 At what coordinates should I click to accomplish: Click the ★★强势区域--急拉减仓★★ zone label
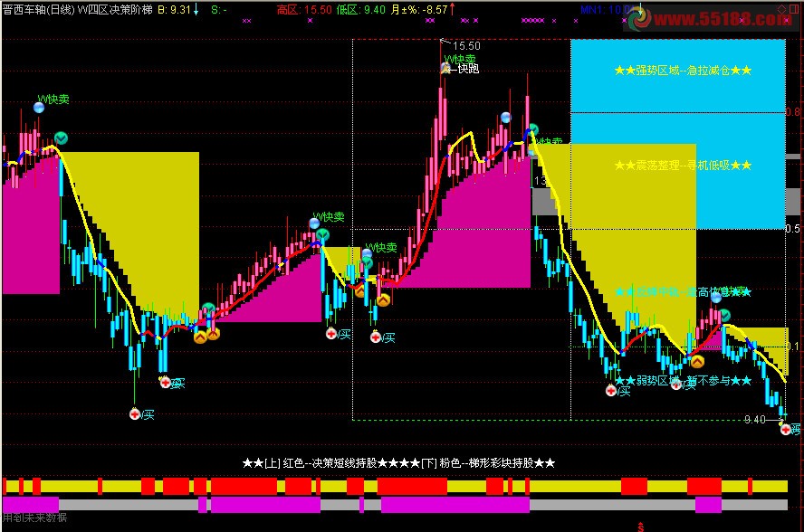[683, 71]
